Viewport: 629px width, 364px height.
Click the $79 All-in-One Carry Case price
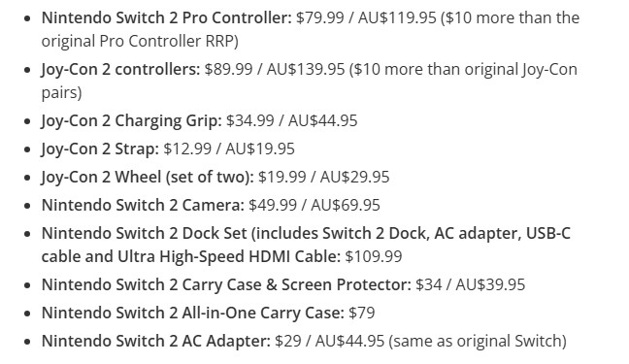coord(361,313)
